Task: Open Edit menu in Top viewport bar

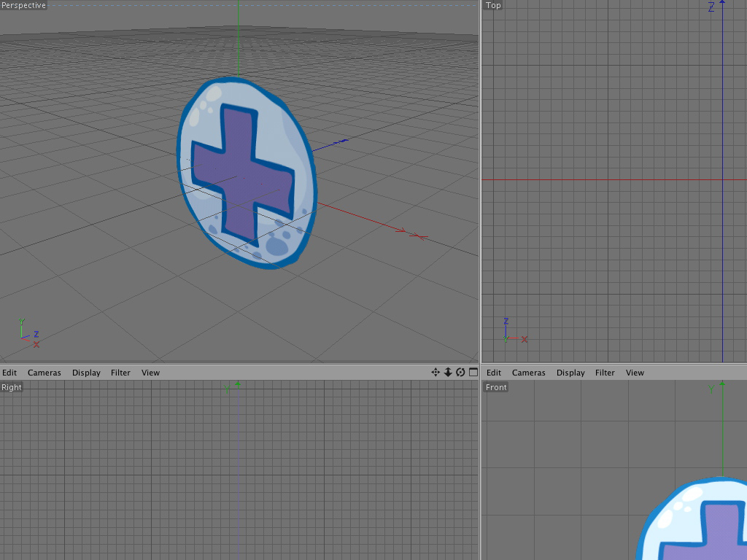Action: tap(494, 373)
